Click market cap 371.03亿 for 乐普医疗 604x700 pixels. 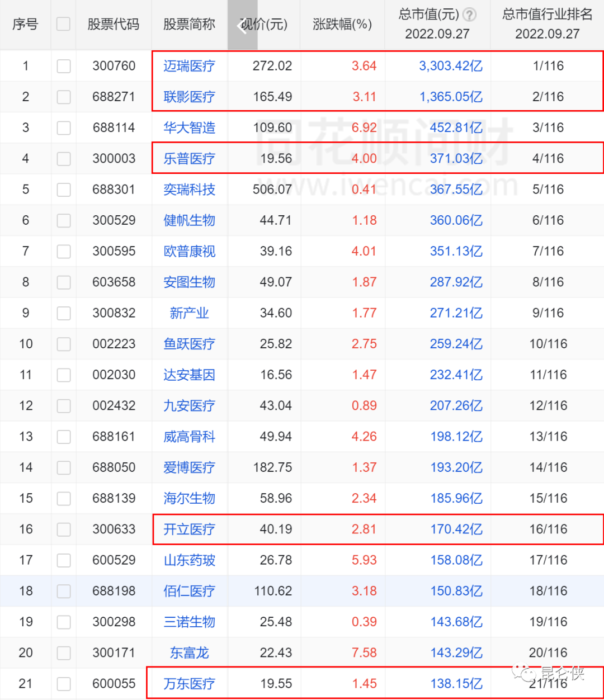[456, 159]
